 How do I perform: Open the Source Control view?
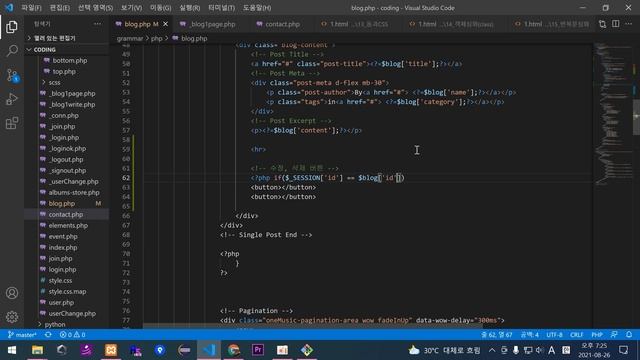pos(12,75)
